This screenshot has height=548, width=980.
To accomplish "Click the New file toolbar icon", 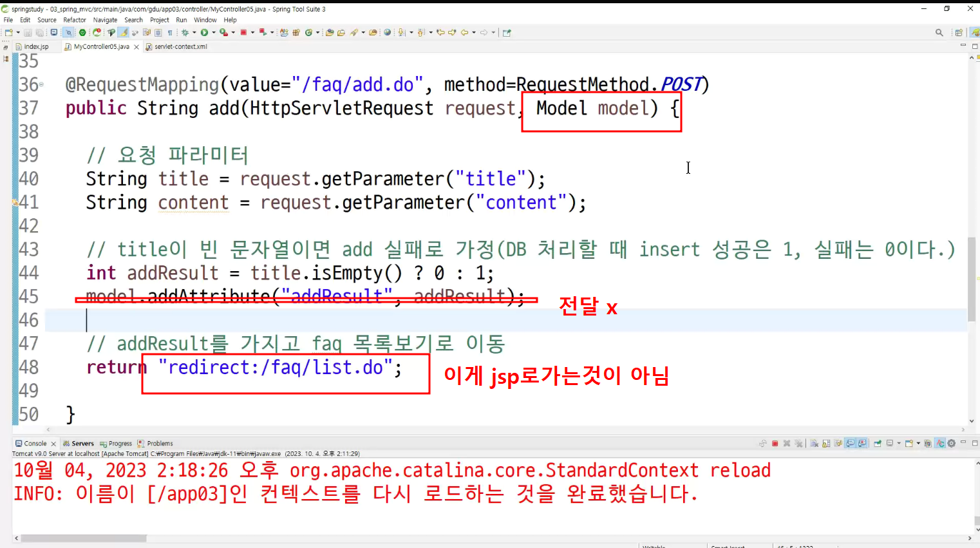I will click(x=9, y=32).
